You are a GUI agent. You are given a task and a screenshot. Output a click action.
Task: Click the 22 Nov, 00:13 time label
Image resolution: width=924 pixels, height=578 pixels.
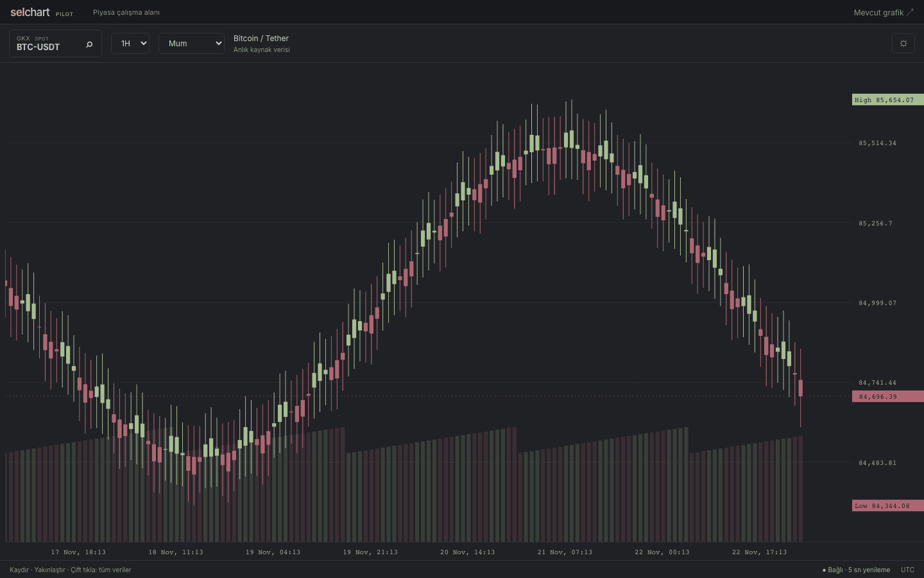pyautogui.click(x=662, y=552)
